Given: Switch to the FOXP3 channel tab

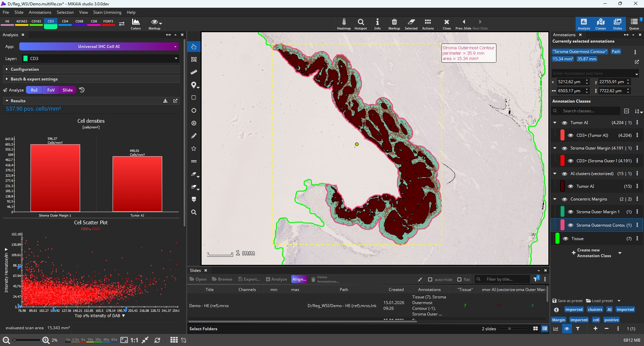Looking at the screenshot, I should pos(108,21).
